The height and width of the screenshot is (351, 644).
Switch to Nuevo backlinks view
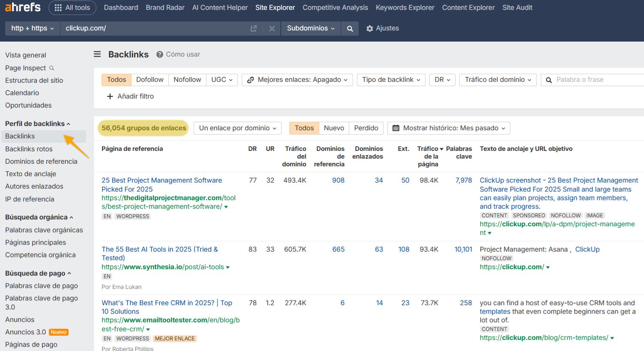tap(334, 128)
